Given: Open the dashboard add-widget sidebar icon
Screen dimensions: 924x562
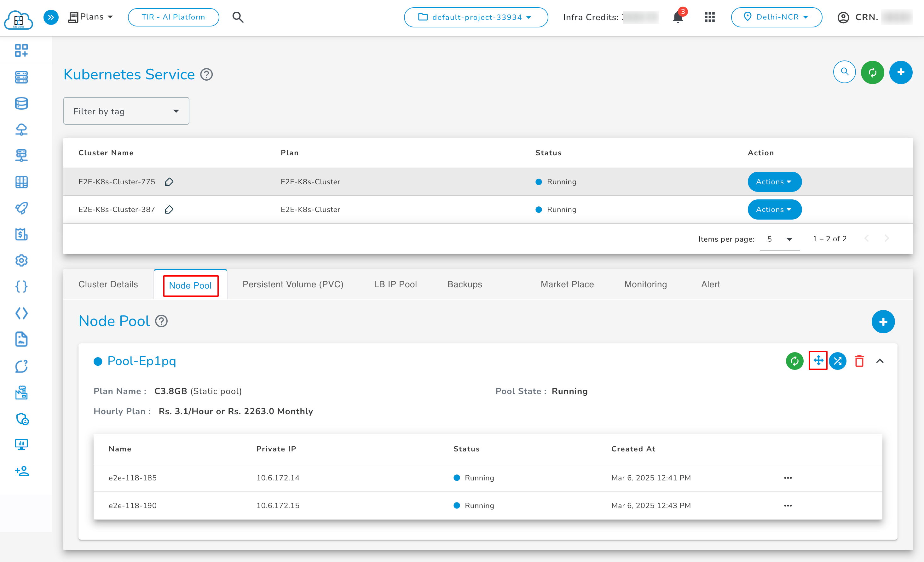Looking at the screenshot, I should (x=21, y=50).
